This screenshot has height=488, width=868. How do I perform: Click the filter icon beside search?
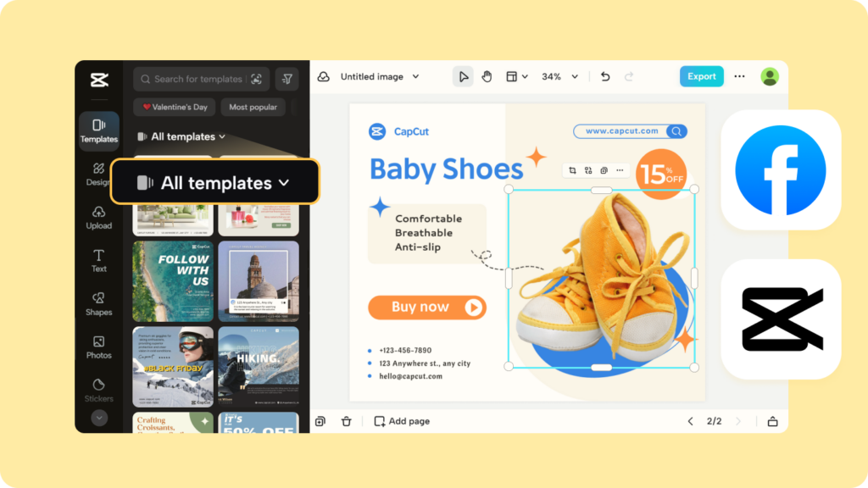pos(287,79)
